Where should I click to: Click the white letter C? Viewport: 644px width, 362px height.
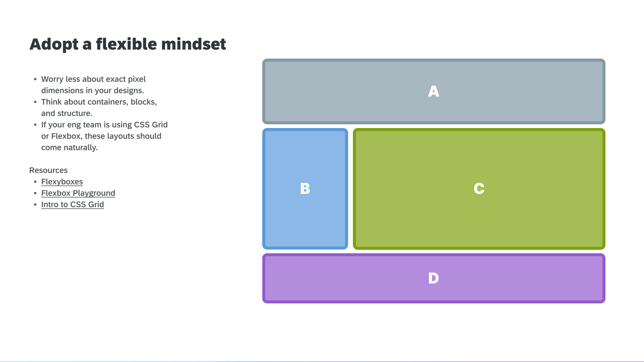[479, 188]
